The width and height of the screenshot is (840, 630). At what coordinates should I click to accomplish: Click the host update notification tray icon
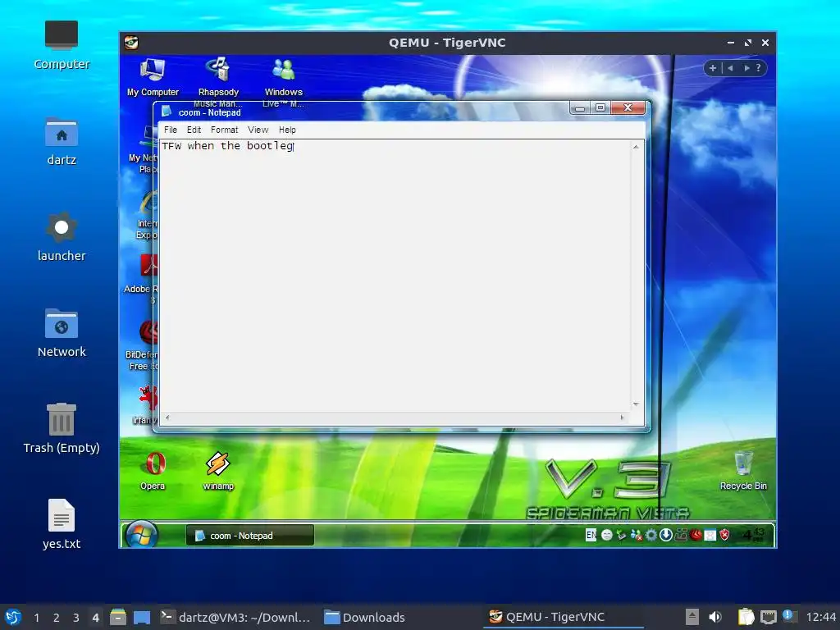click(788, 616)
